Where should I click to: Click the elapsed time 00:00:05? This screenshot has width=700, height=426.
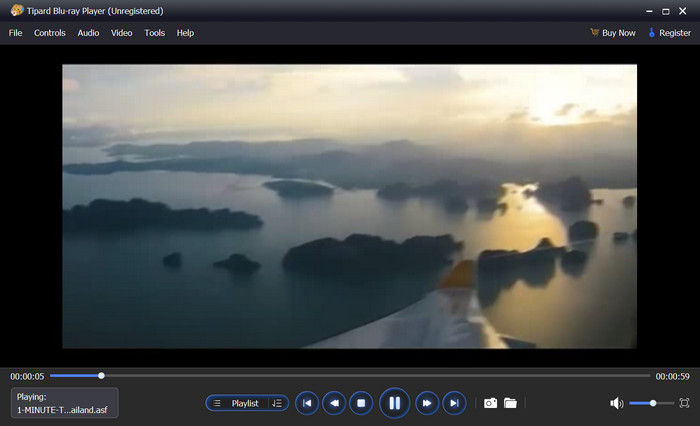click(x=27, y=376)
